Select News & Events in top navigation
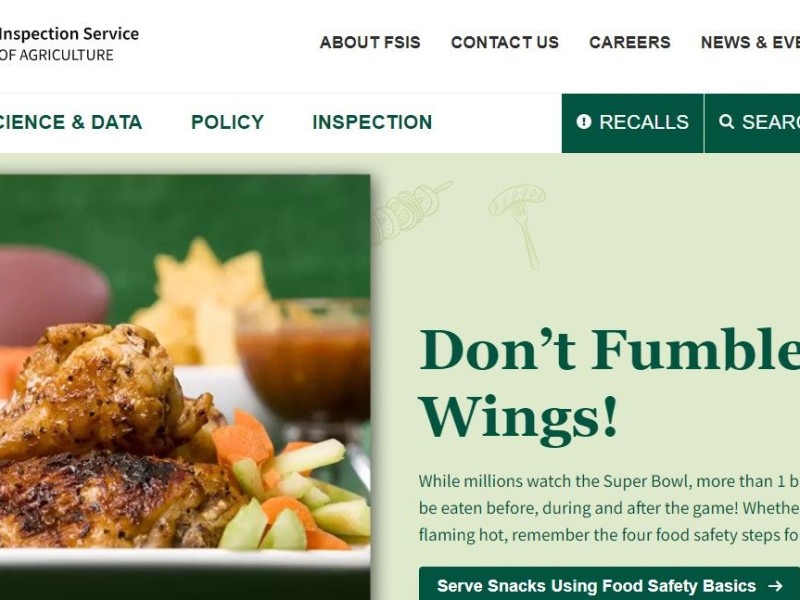800x600 pixels. tap(750, 42)
